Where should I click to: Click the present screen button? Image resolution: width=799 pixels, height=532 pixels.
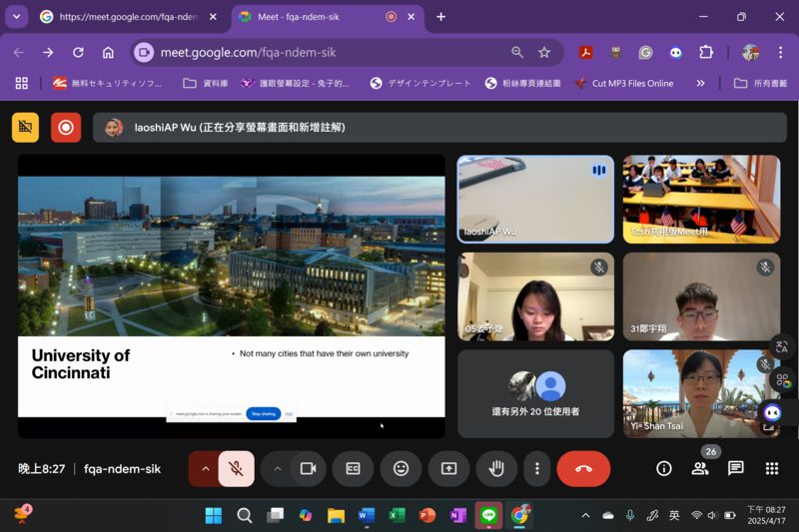[x=448, y=468]
